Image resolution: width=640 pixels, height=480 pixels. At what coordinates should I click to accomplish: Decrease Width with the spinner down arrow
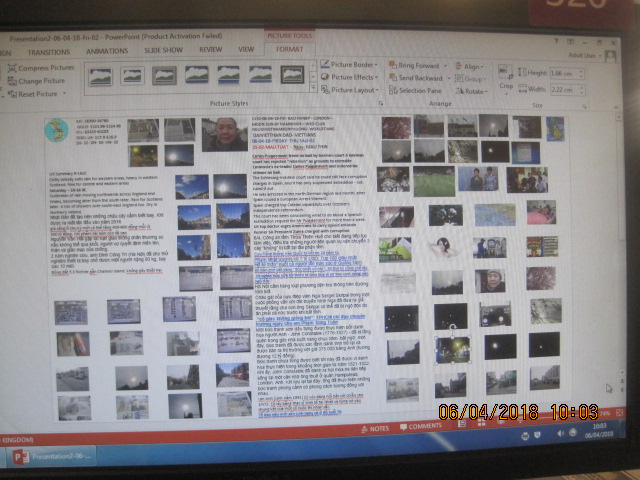[x=582, y=92]
